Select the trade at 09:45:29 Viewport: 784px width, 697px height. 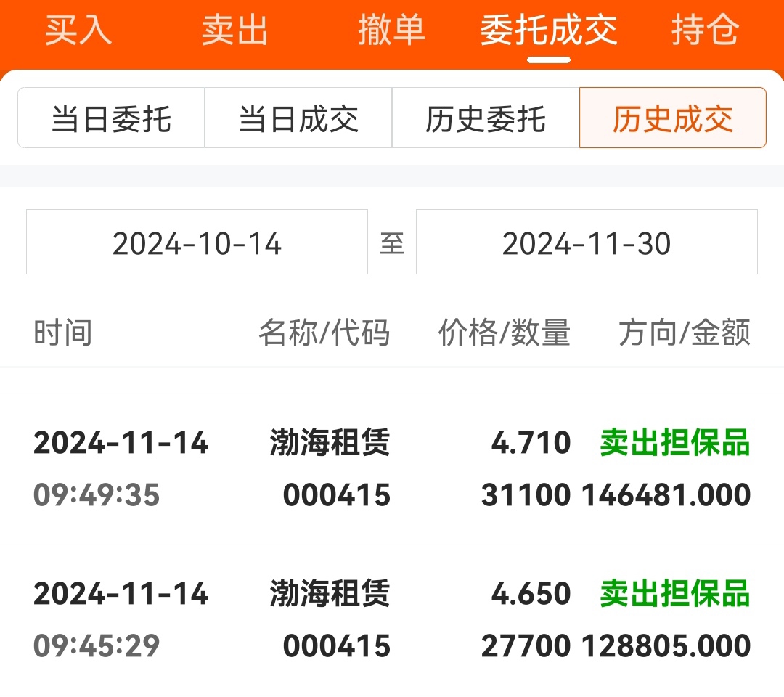tap(392, 618)
